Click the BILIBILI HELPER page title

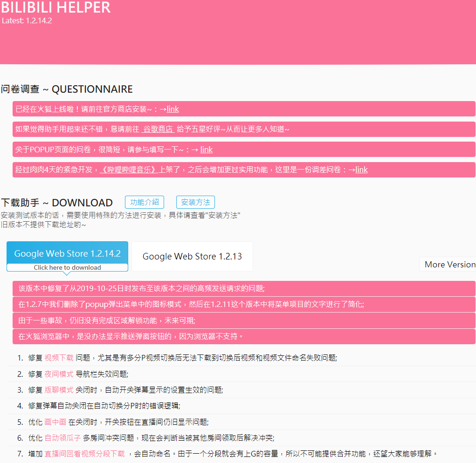tap(55, 7)
